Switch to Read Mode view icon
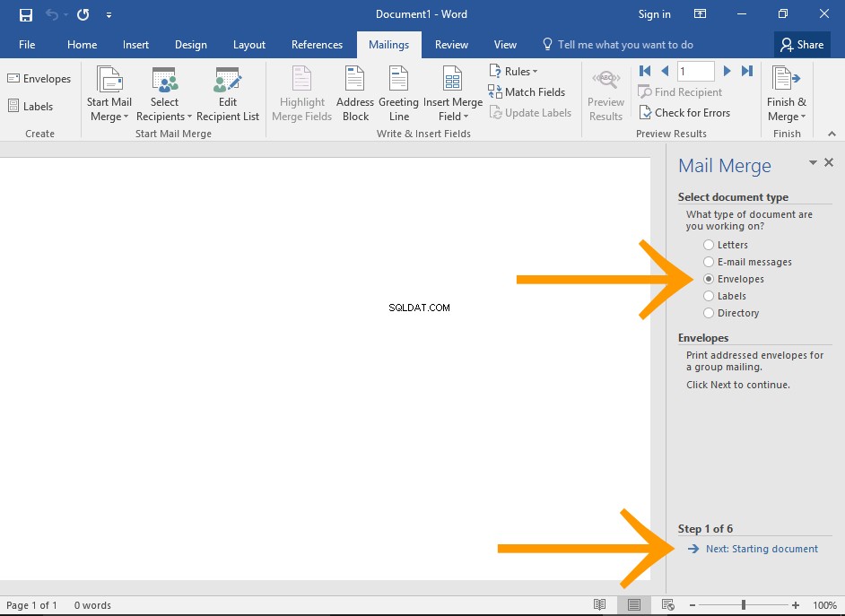Screen dimensions: 845x616 pyautogui.click(x=599, y=604)
